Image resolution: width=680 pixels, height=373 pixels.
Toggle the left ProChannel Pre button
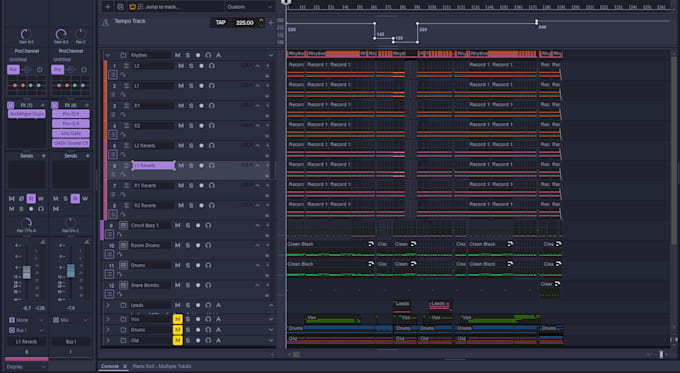(13, 70)
